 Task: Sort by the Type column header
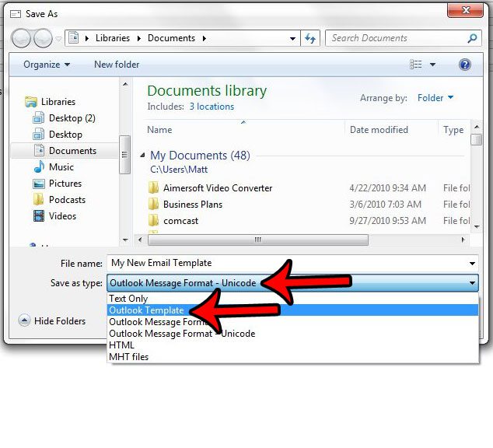coord(453,130)
